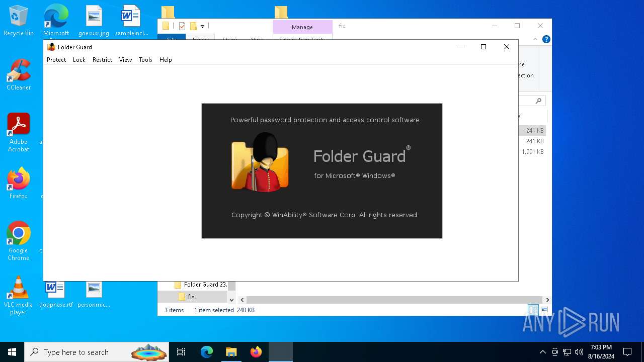Click the 1,991 KB file size entry

(532, 151)
